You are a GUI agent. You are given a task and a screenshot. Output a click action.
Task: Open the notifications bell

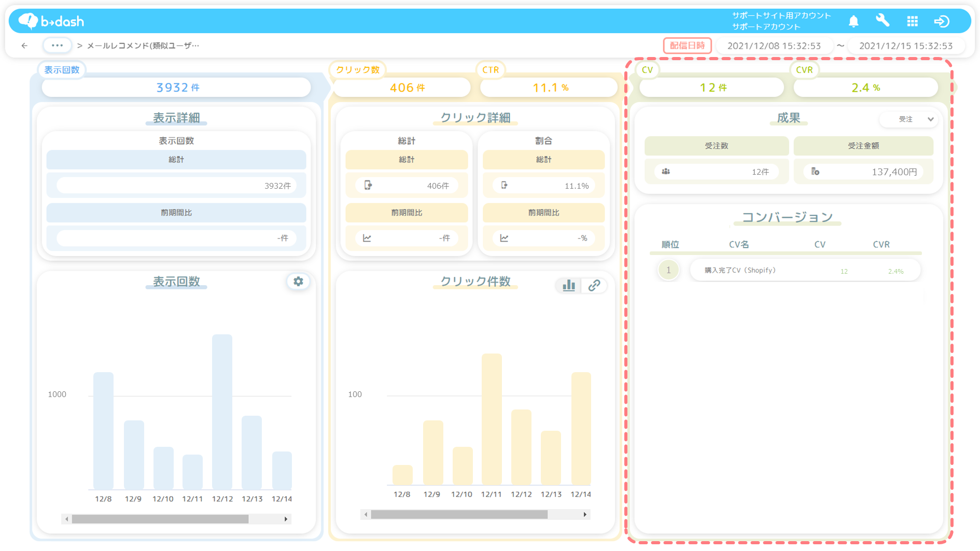(853, 21)
